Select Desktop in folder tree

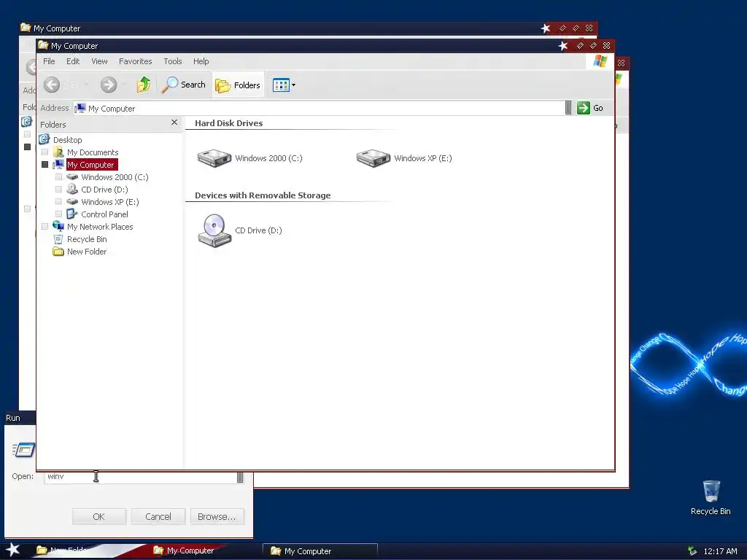point(67,139)
